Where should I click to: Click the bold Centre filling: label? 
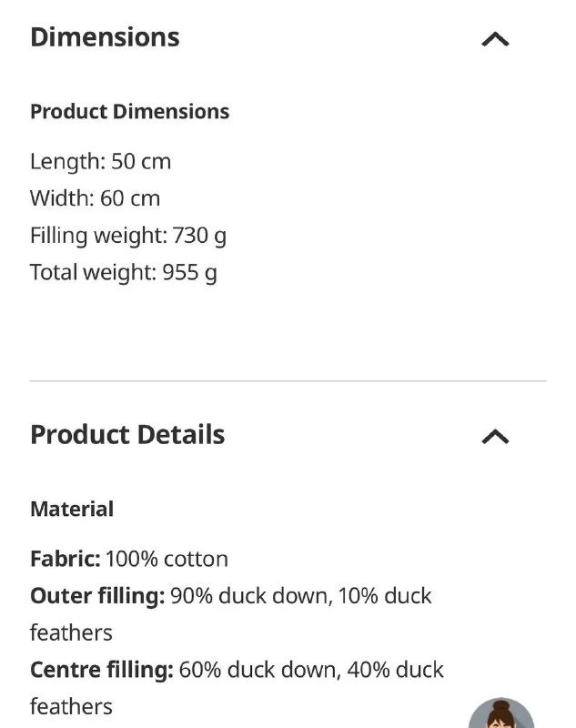point(101,671)
